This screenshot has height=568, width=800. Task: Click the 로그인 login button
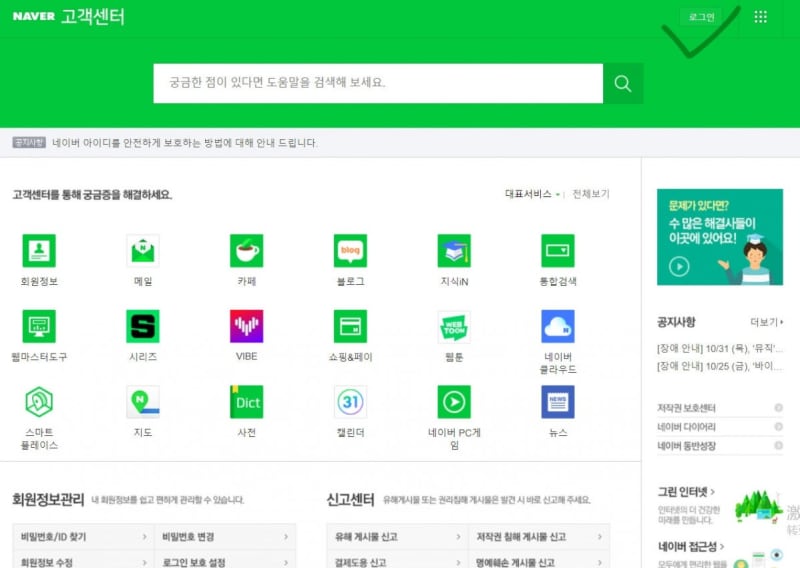coord(702,17)
